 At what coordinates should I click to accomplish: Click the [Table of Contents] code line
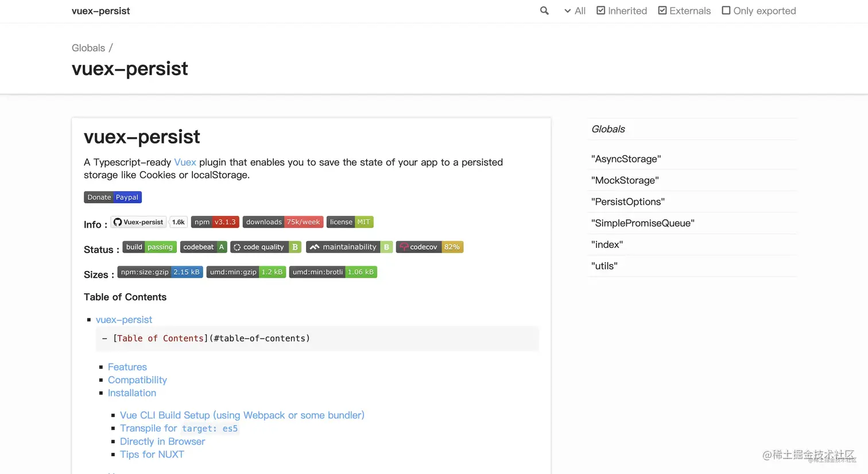[x=317, y=339]
